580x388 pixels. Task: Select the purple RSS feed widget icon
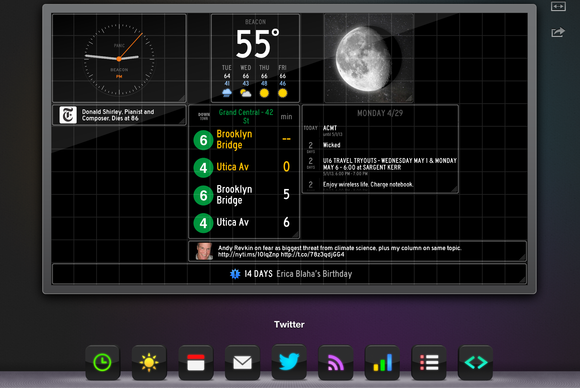pos(335,362)
